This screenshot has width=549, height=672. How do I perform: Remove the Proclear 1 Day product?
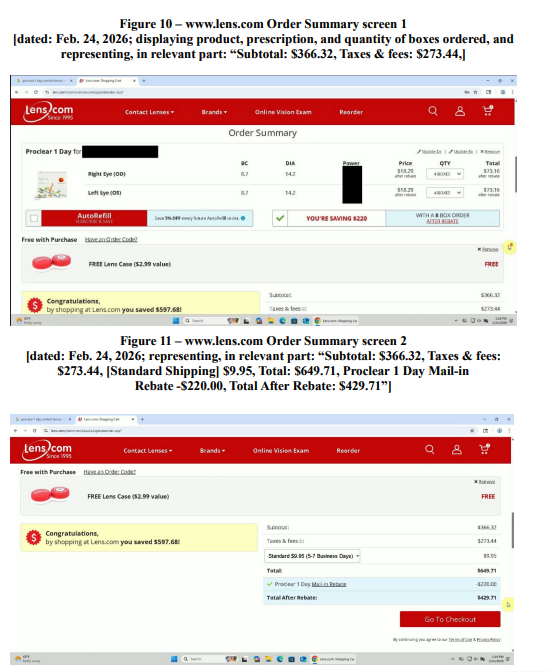click(490, 152)
